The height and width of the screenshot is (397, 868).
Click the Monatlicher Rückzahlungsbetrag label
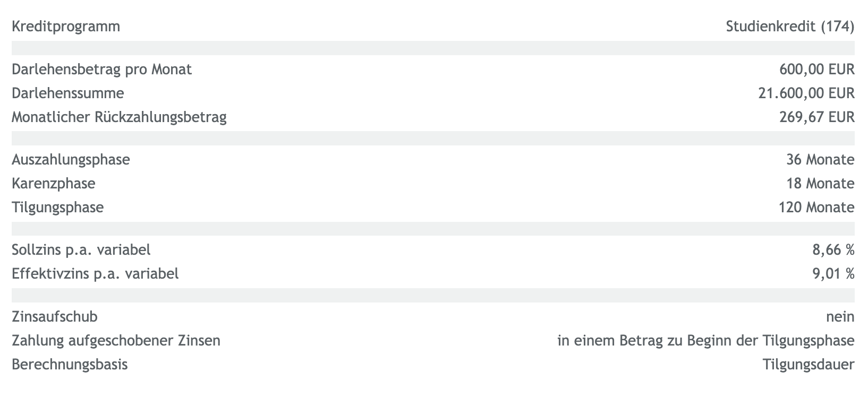pyautogui.click(x=119, y=117)
